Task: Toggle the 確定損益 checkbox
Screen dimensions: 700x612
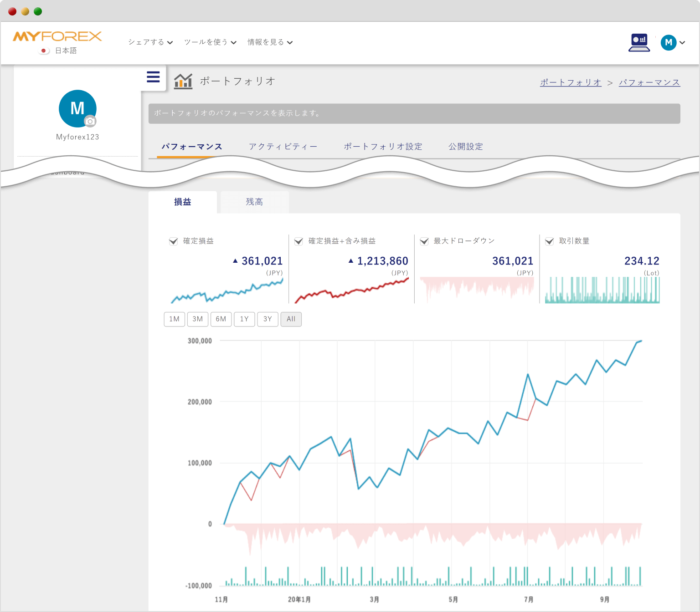Action: (x=174, y=241)
